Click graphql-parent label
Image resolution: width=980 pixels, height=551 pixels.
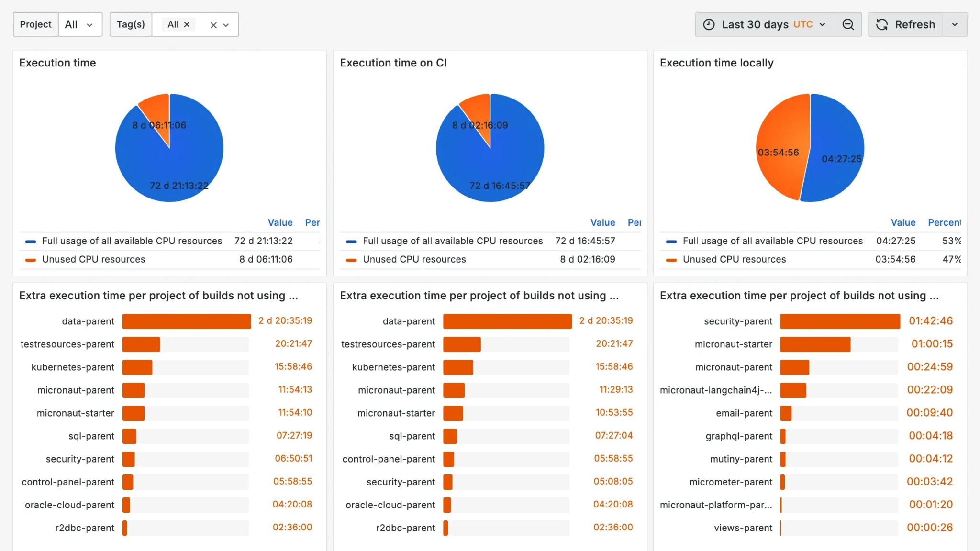coord(739,436)
